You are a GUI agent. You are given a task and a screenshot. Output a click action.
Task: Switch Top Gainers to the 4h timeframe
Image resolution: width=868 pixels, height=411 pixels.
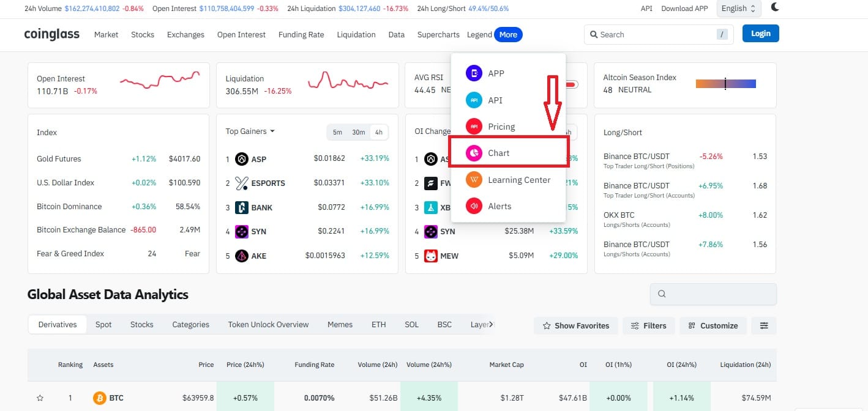[379, 132]
